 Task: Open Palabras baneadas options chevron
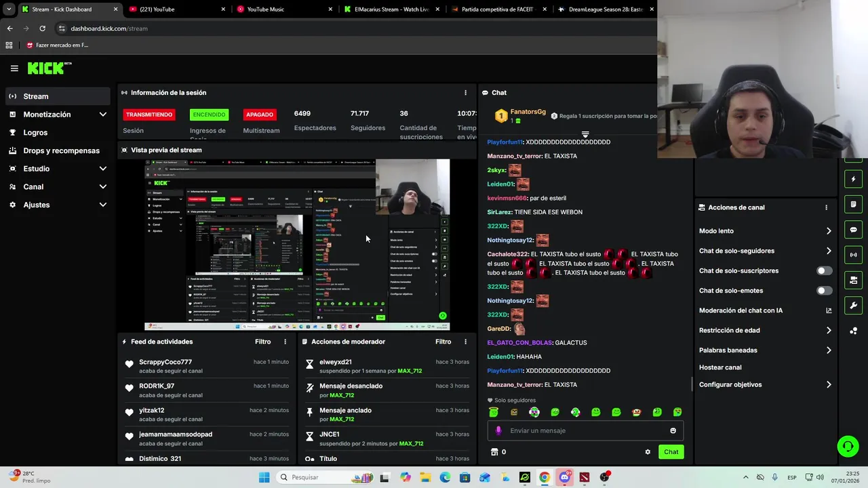click(x=829, y=350)
